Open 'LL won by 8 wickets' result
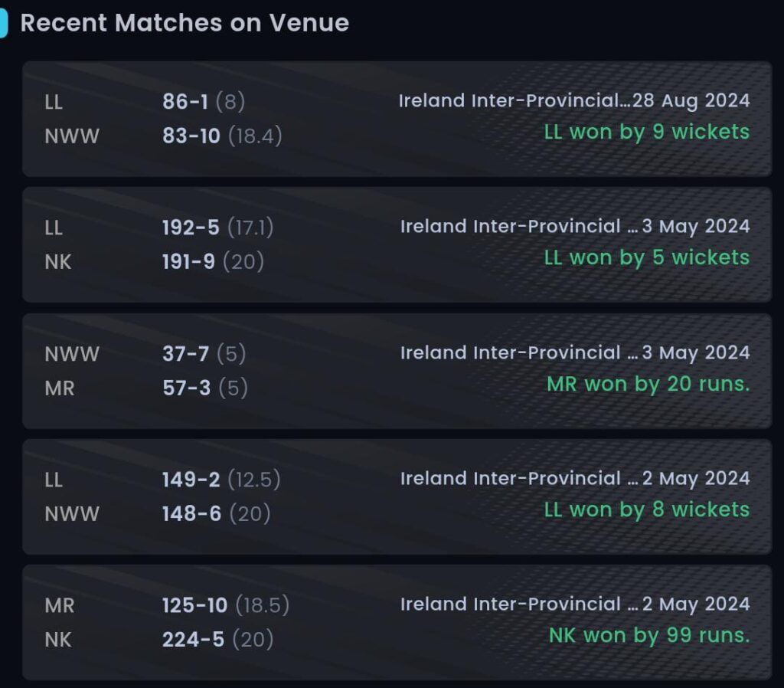This screenshot has height=688, width=784. 646,509
